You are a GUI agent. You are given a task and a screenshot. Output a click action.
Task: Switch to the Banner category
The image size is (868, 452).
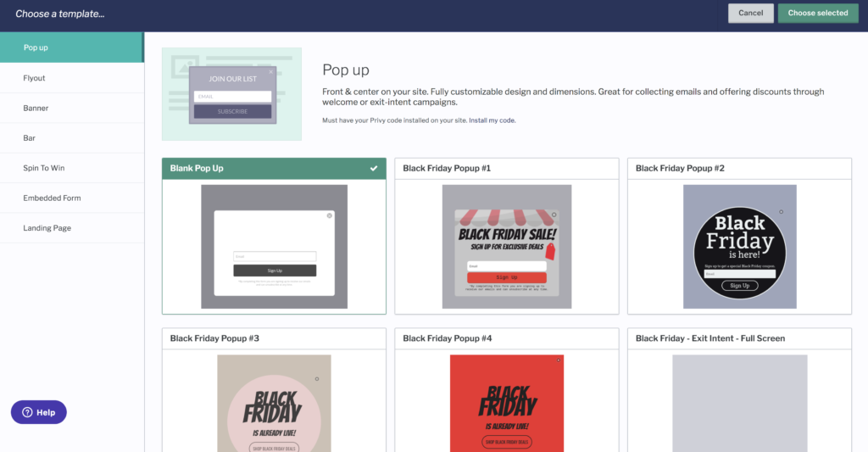[x=72, y=108]
